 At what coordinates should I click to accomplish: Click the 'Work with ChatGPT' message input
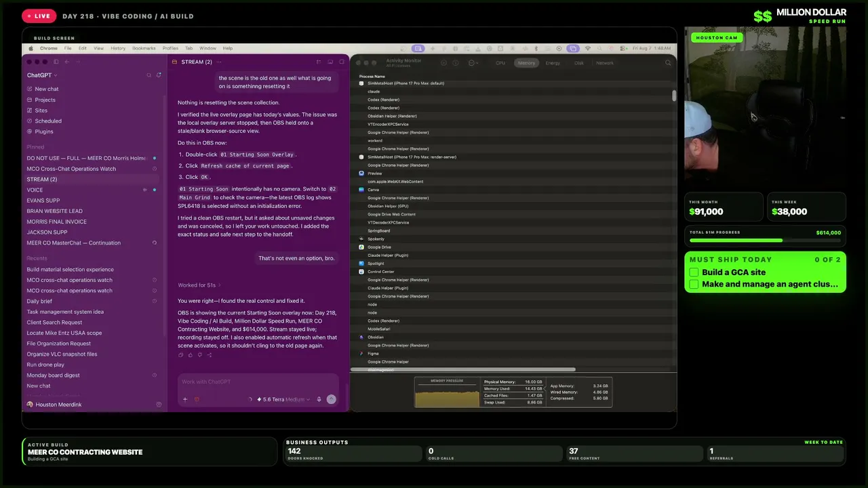click(258, 382)
